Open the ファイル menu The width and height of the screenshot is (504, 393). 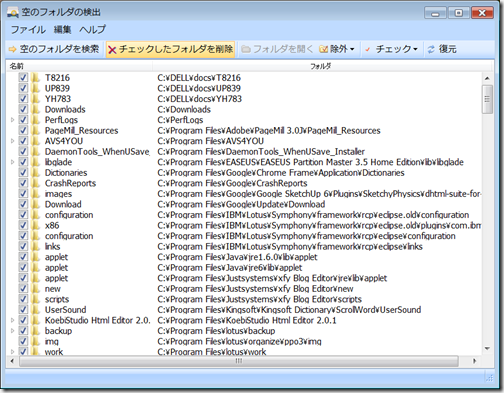[28, 30]
